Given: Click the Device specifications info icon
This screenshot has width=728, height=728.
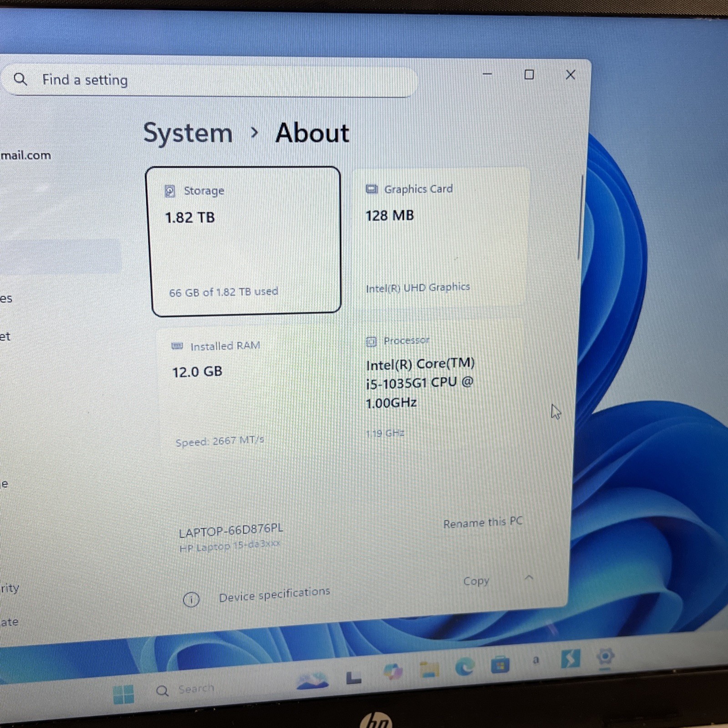Looking at the screenshot, I should [x=191, y=600].
